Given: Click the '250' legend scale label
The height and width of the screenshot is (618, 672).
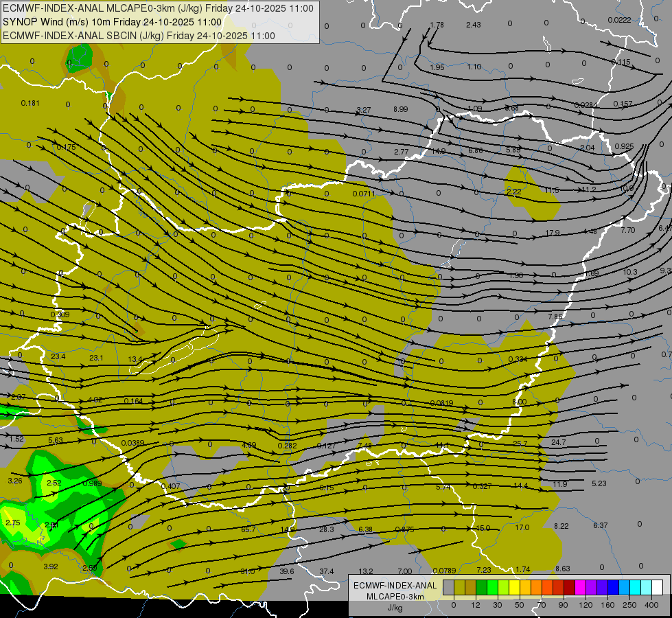Looking at the screenshot, I should pos(629,605).
